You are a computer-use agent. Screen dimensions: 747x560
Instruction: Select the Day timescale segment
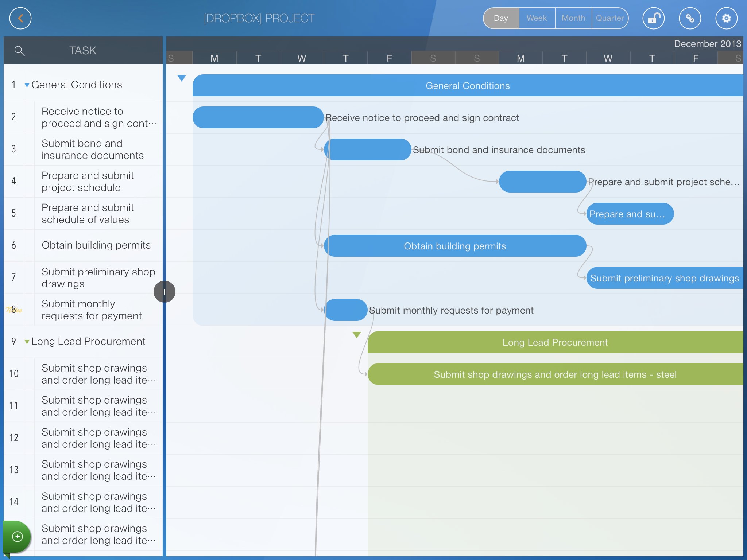coord(501,18)
